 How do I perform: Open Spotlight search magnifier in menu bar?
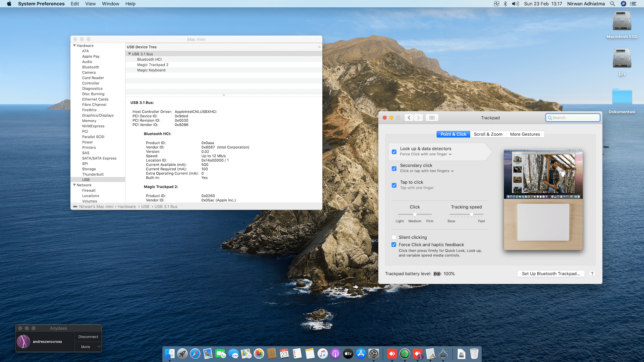click(x=612, y=4)
